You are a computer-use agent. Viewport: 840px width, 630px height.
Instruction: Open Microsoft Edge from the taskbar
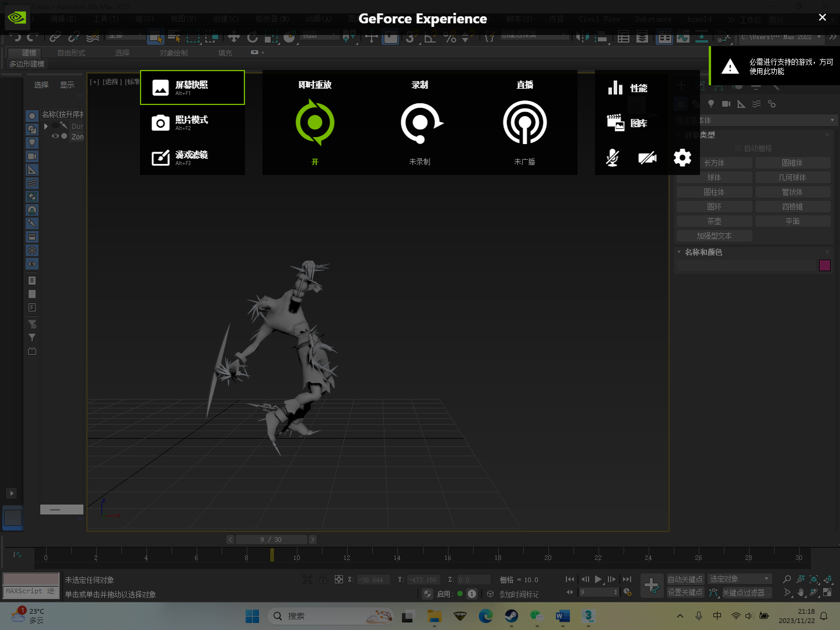[x=486, y=616]
